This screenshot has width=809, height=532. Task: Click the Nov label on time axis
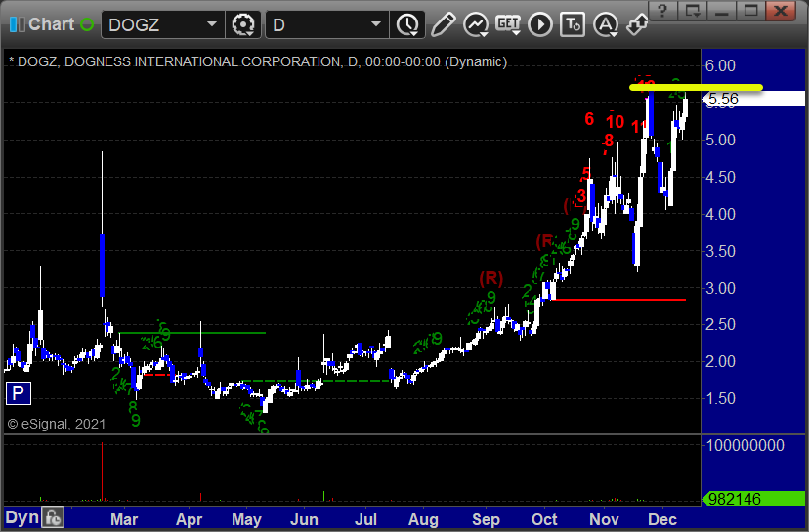604,519
